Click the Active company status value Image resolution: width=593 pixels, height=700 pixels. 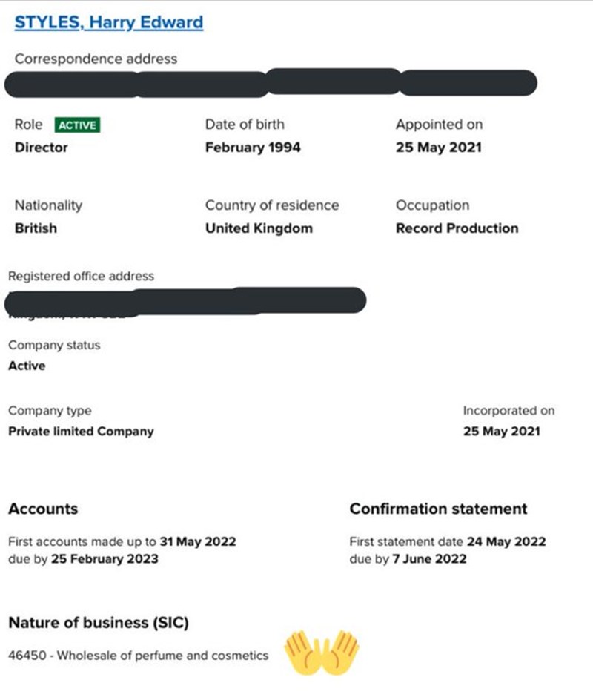pos(27,366)
